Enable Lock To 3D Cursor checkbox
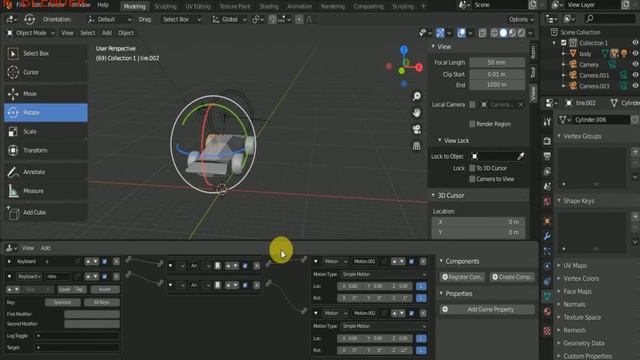 coord(472,168)
